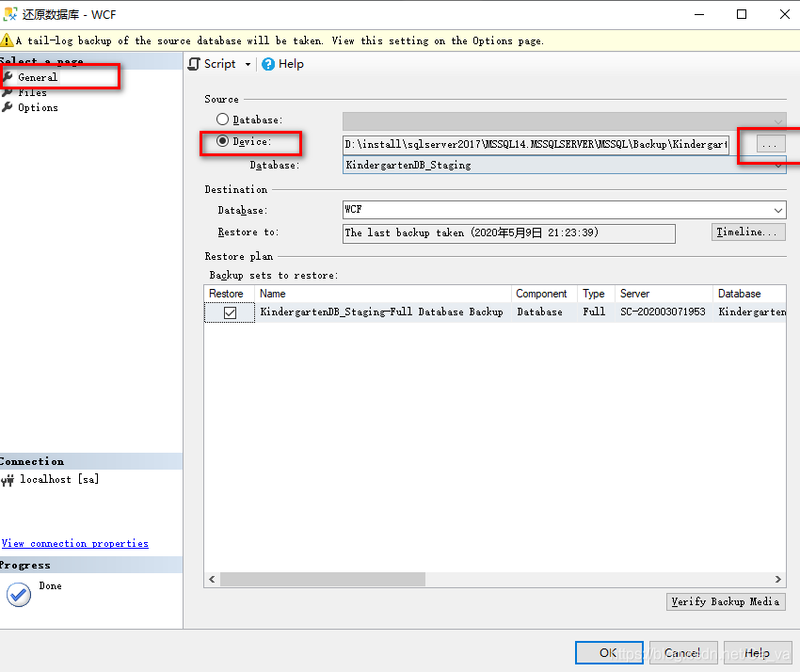This screenshot has height=672, width=800.
Task: Open the destination Database WCF dropdown
Action: (565, 210)
